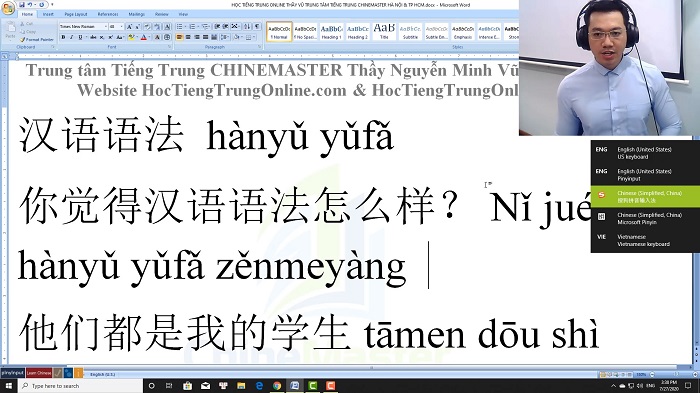Grow font size with the A icon
700x393 pixels.
click(129, 27)
